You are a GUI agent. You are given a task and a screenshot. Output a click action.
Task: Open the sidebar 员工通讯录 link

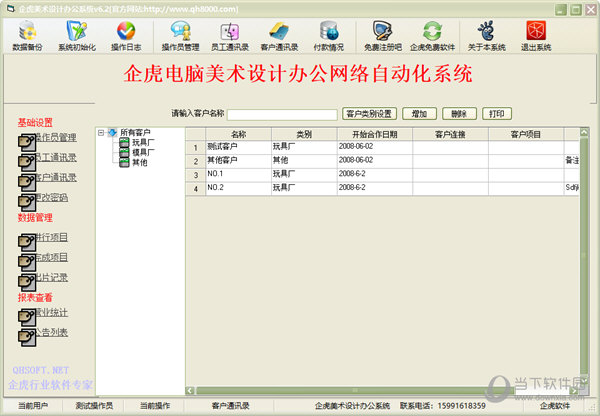pos(56,157)
